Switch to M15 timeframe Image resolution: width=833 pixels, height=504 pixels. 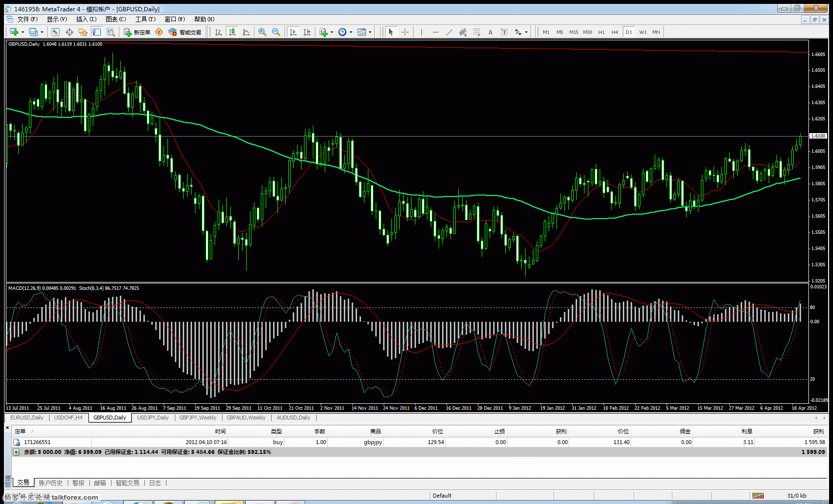coord(574,32)
